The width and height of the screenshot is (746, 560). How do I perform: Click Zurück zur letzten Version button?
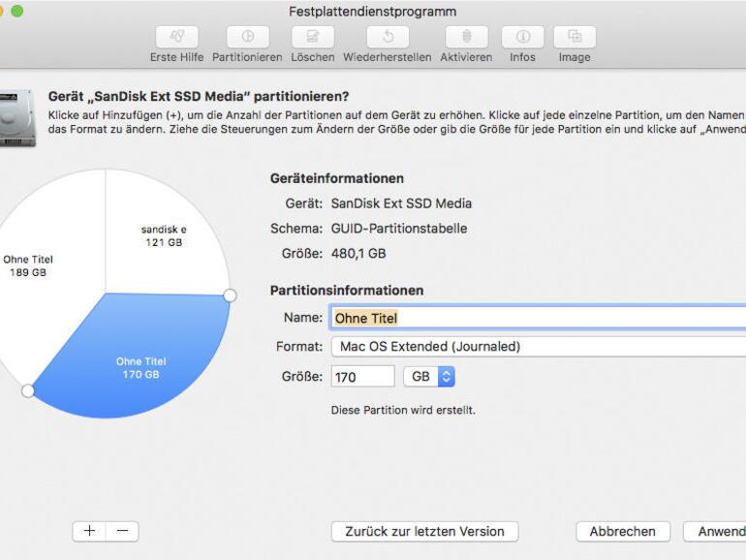(424, 531)
